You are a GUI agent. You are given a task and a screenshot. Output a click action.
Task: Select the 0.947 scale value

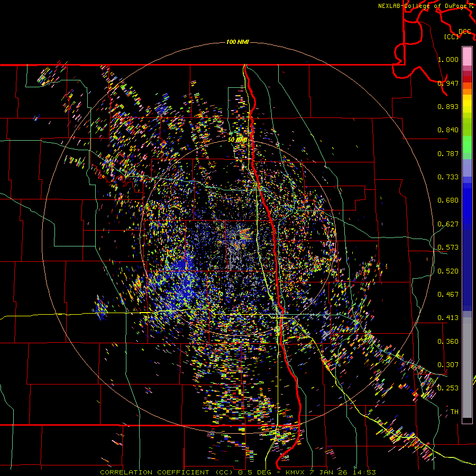[448, 83]
